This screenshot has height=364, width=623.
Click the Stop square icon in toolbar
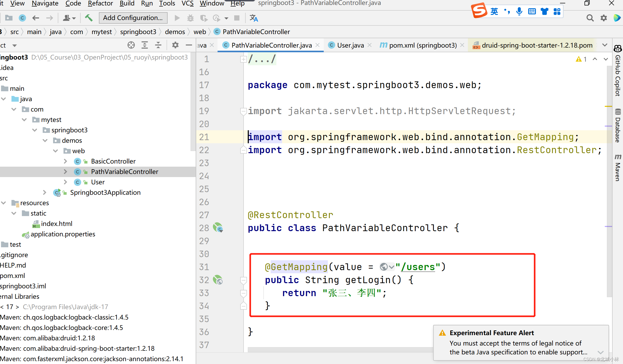pyautogui.click(x=237, y=18)
